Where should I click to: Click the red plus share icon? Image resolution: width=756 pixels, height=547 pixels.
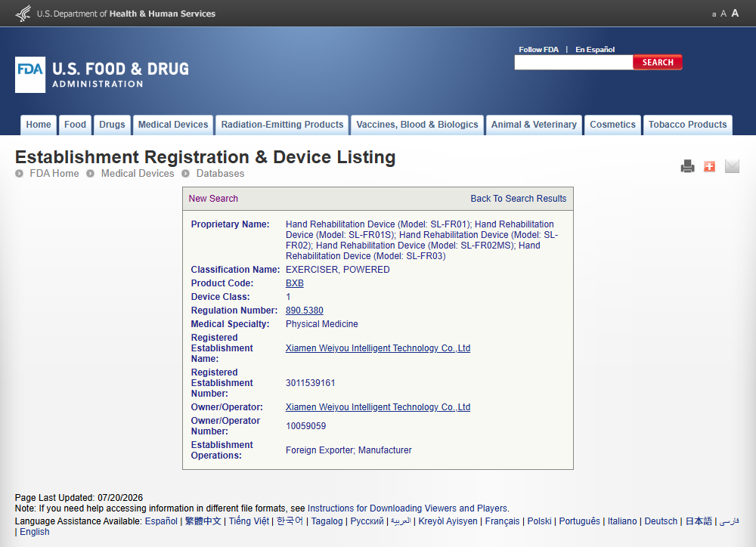pyautogui.click(x=709, y=166)
